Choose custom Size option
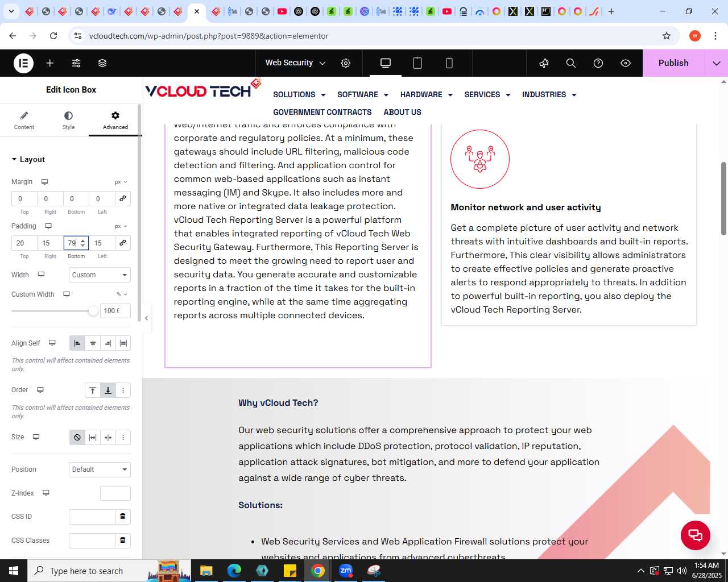The image size is (728, 582). (x=123, y=438)
